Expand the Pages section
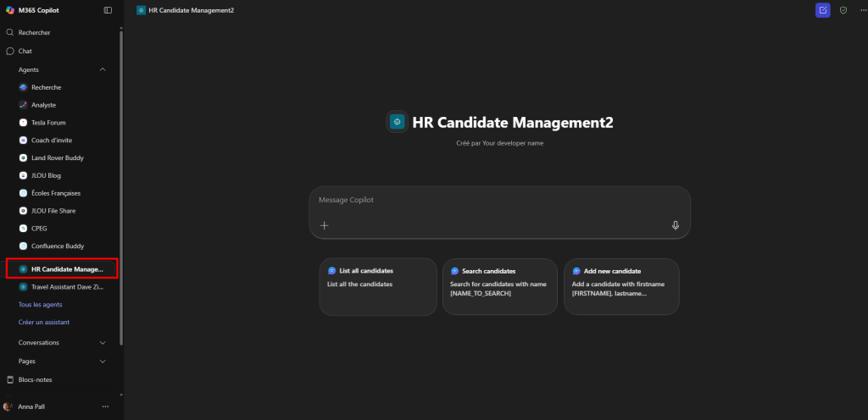Viewport: 868px width, 420px height. 103,361
